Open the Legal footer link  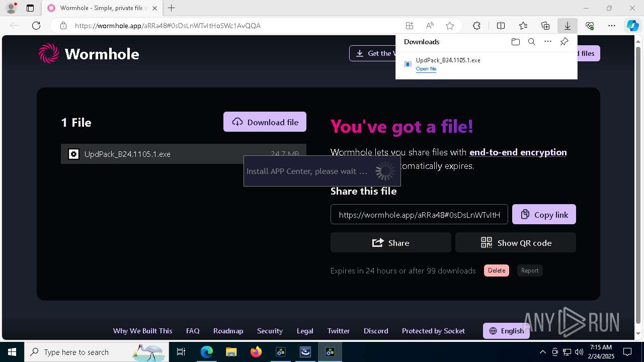pyautogui.click(x=305, y=331)
